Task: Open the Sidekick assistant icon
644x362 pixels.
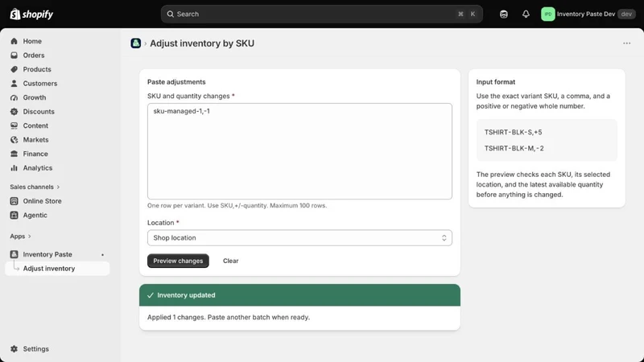Action: 504,14
